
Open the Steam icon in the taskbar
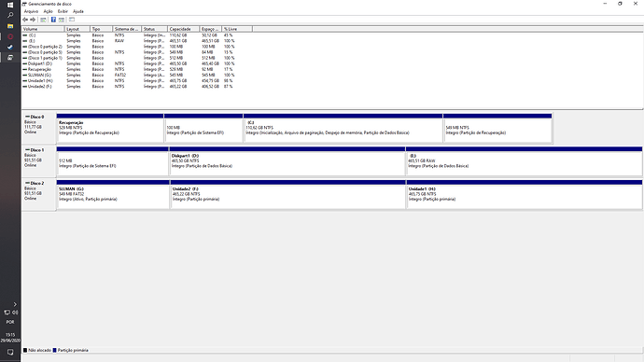[x=10, y=48]
